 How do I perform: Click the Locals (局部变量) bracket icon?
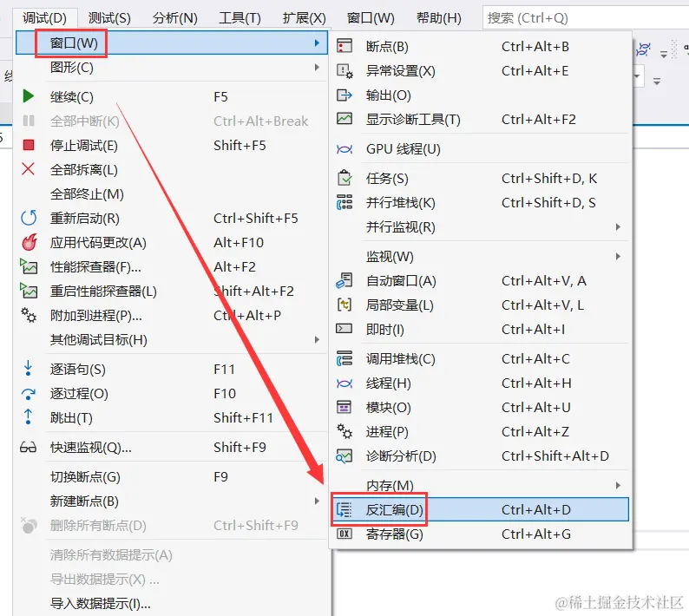pos(344,305)
